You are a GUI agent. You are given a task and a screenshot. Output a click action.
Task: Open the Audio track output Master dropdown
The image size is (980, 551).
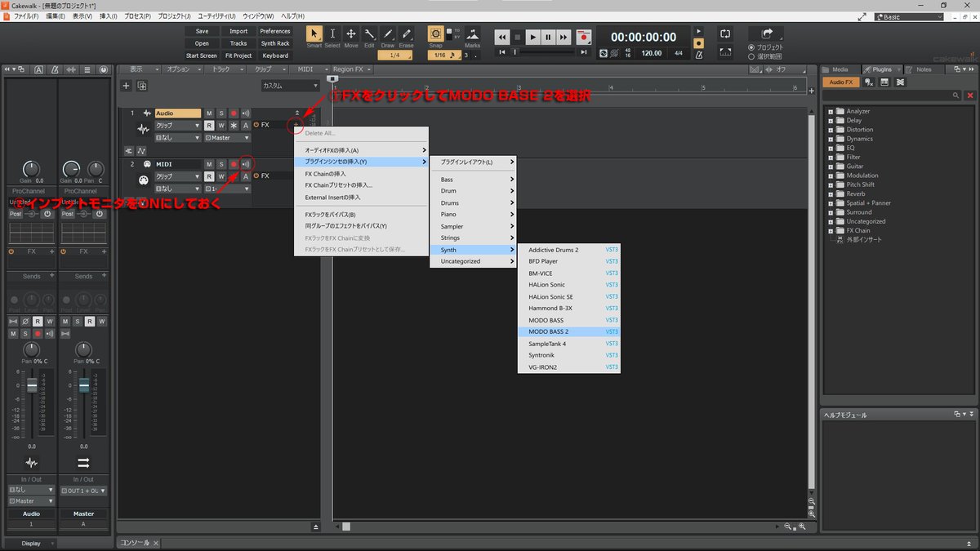pyautogui.click(x=227, y=138)
